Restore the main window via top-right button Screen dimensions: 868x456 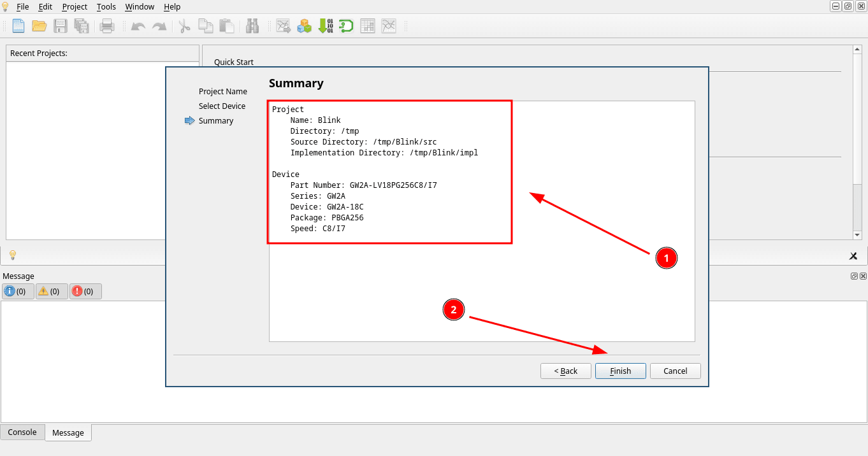tap(848, 6)
